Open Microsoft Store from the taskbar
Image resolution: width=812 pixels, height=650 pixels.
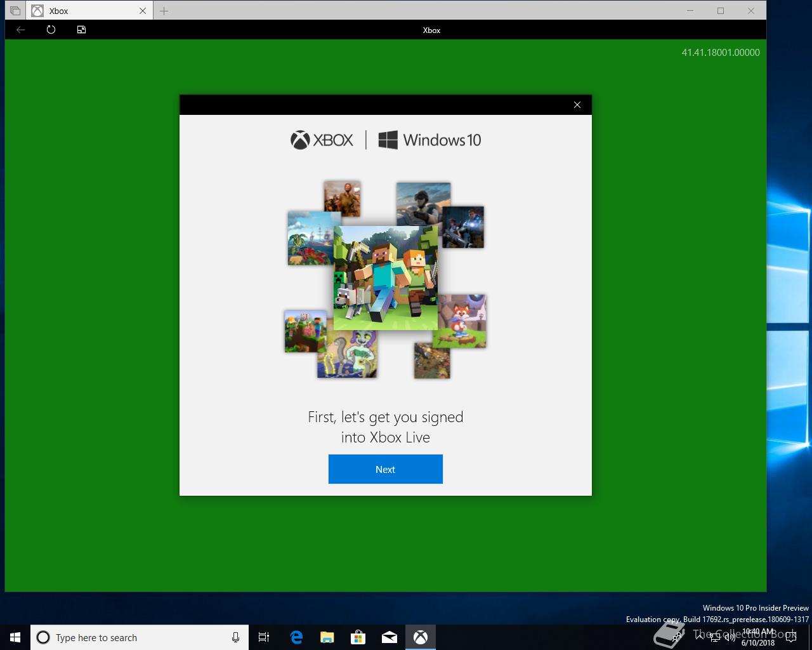(x=358, y=637)
